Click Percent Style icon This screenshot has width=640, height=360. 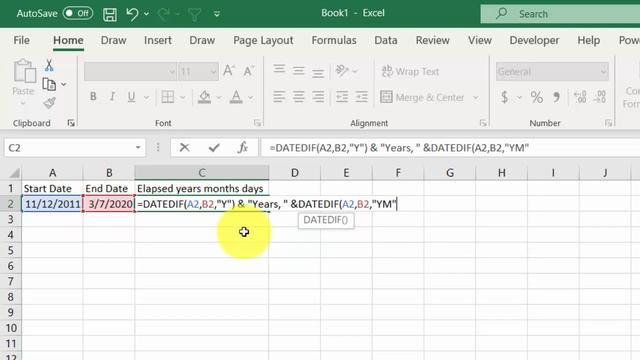pos(537,97)
